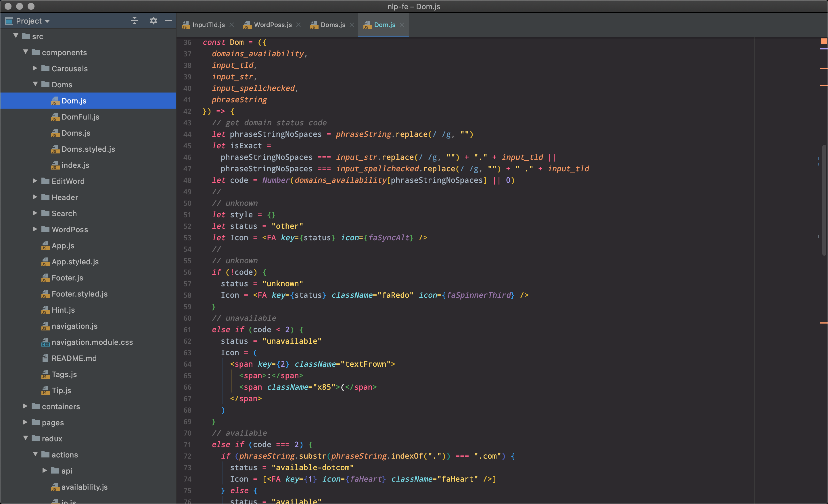Viewport: 828px width, 504px height.
Task: Open Footer.styled.js from the tree
Action: (x=79, y=294)
